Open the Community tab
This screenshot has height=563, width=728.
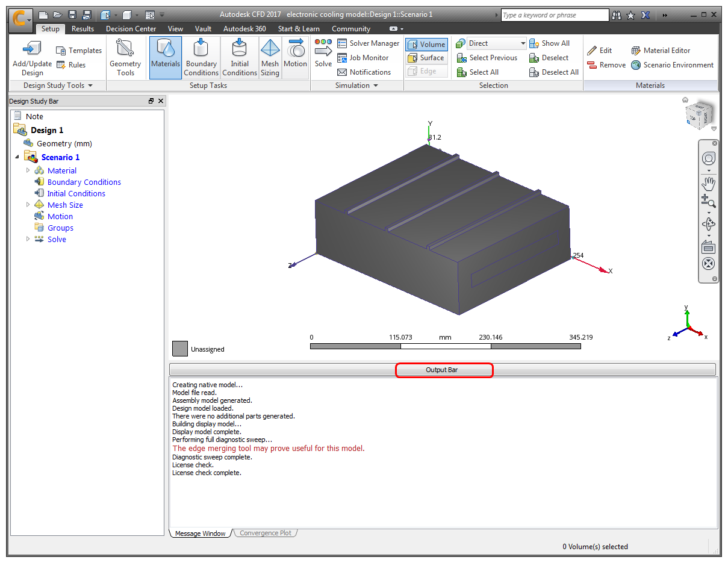(351, 29)
